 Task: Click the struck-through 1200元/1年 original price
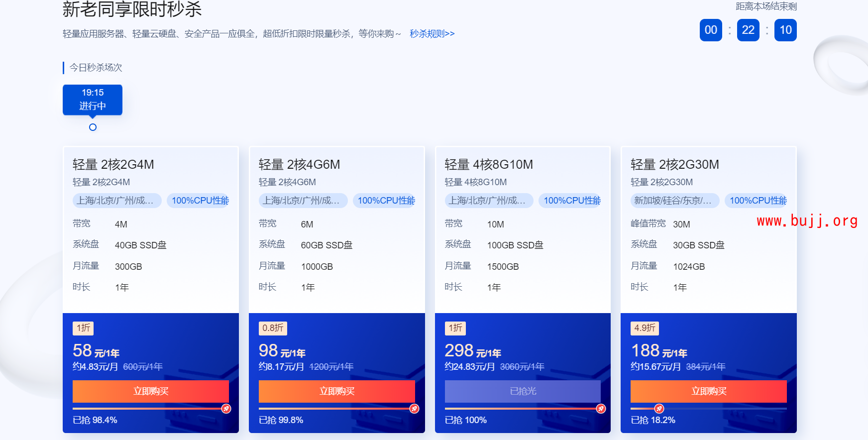(331, 367)
